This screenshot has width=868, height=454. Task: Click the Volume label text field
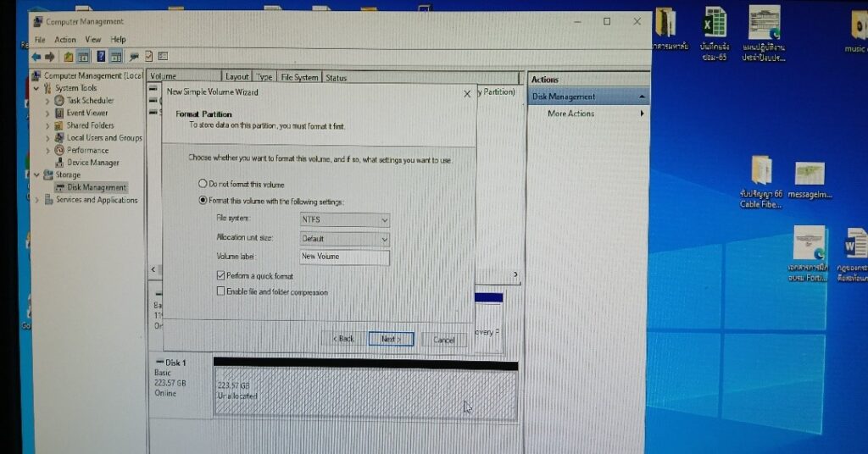coord(344,257)
